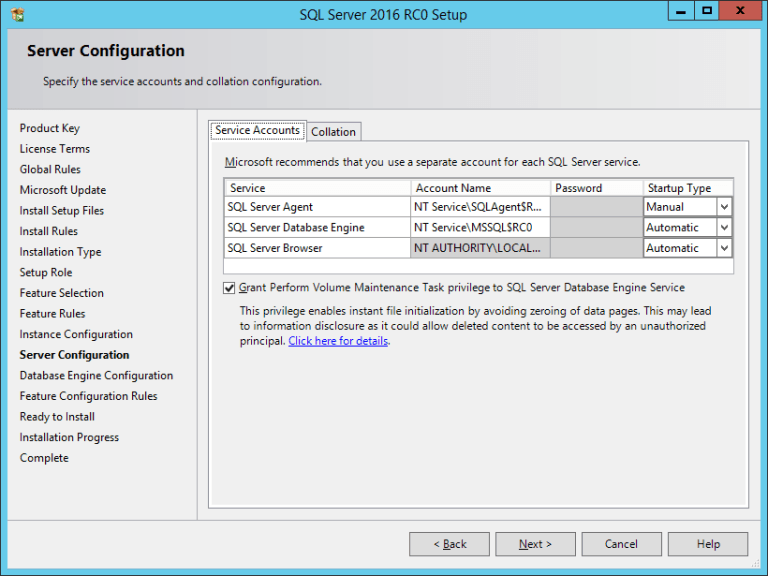Click SQL Server Agent account name cell
The image size is (768, 576).
(x=480, y=207)
